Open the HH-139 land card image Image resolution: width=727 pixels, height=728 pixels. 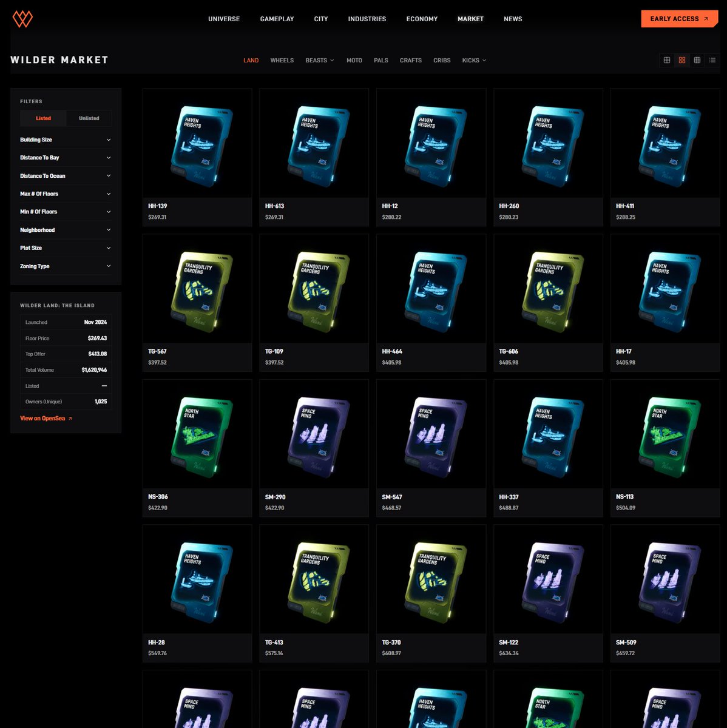coord(197,143)
